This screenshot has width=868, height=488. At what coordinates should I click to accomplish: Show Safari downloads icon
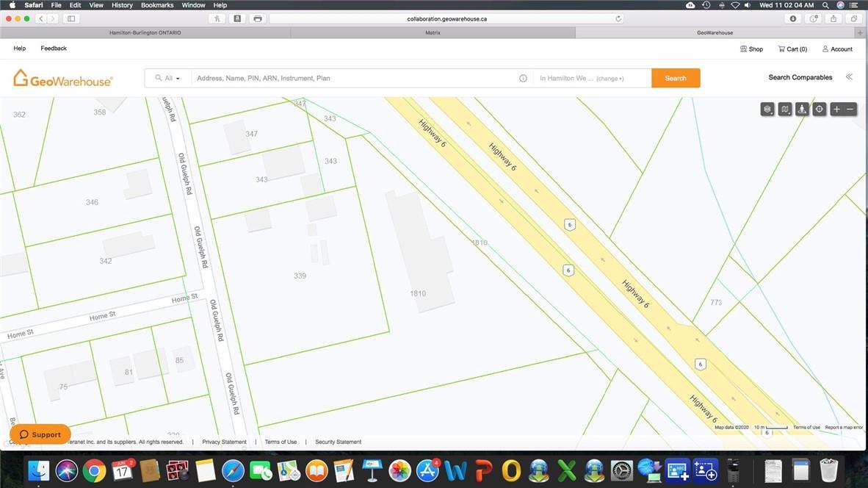click(x=792, y=19)
